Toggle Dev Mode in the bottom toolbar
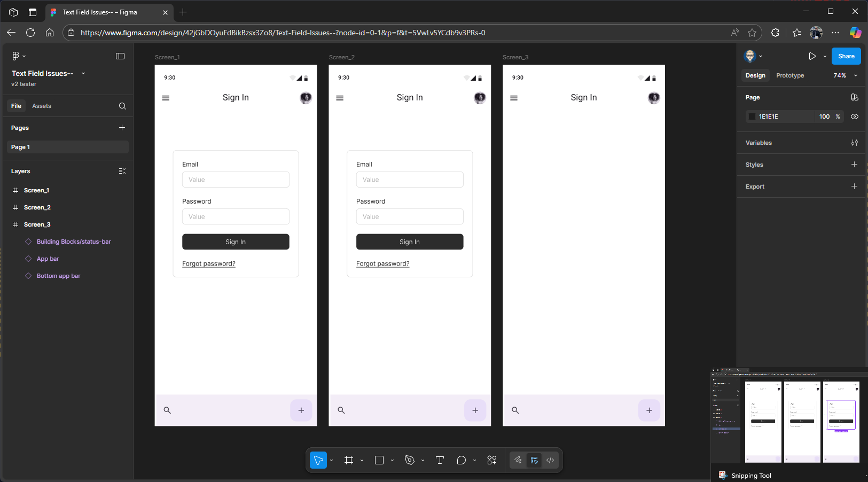868x482 pixels. (550, 460)
